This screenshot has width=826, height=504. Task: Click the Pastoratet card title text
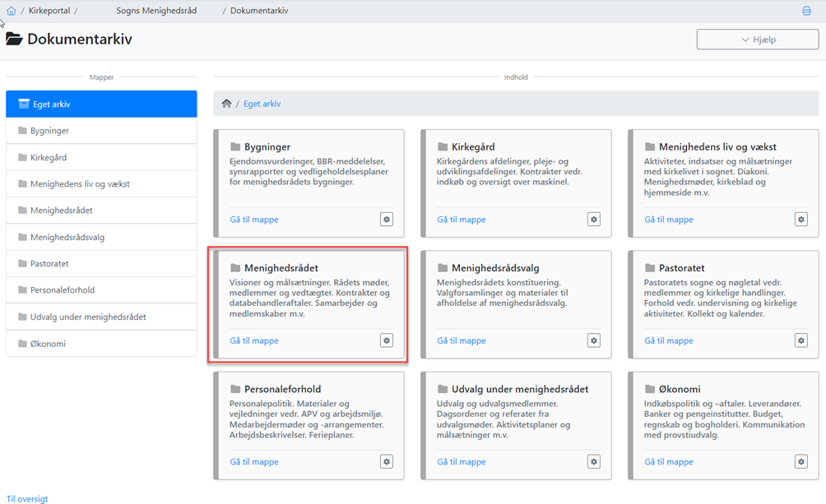pos(682,268)
